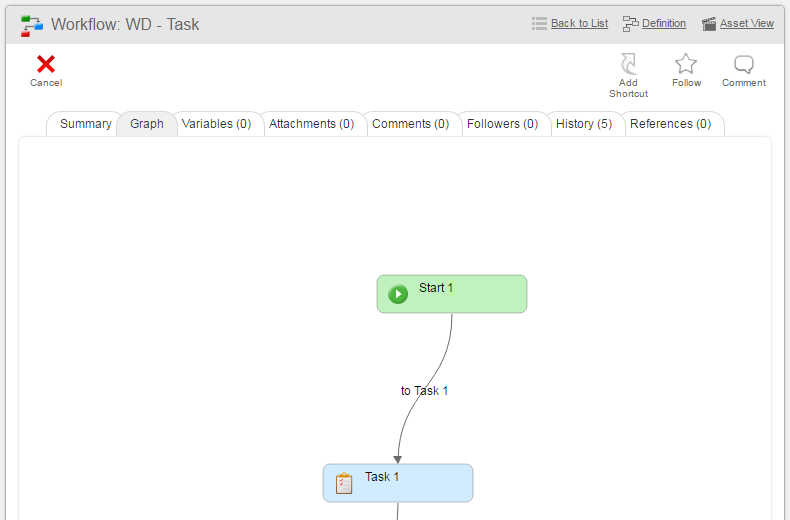Screen dimensions: 790x520
Task: Click the clipboard icon in Task 1
Action: point(344,483)
